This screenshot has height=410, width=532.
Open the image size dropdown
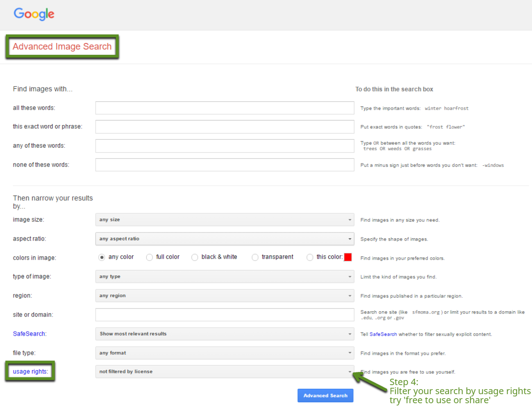[225, 220]
